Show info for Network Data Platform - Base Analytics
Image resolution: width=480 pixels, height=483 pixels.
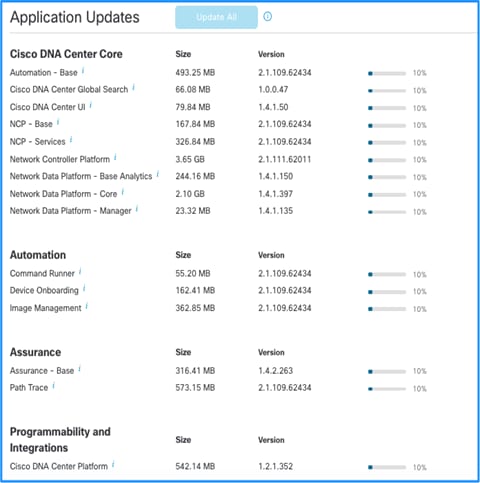click(158, 174)
